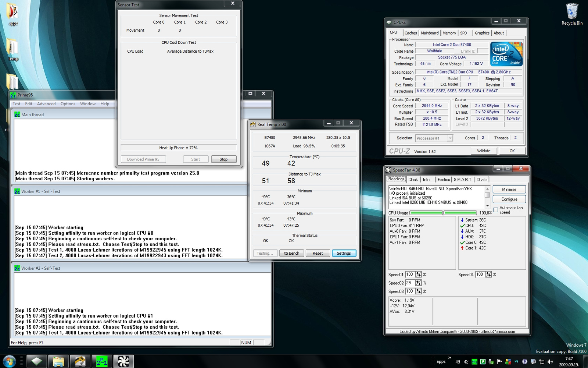
Task: Click the CPU-Z title bar icon
Action: pyautogui.click(x=389, y=22)
